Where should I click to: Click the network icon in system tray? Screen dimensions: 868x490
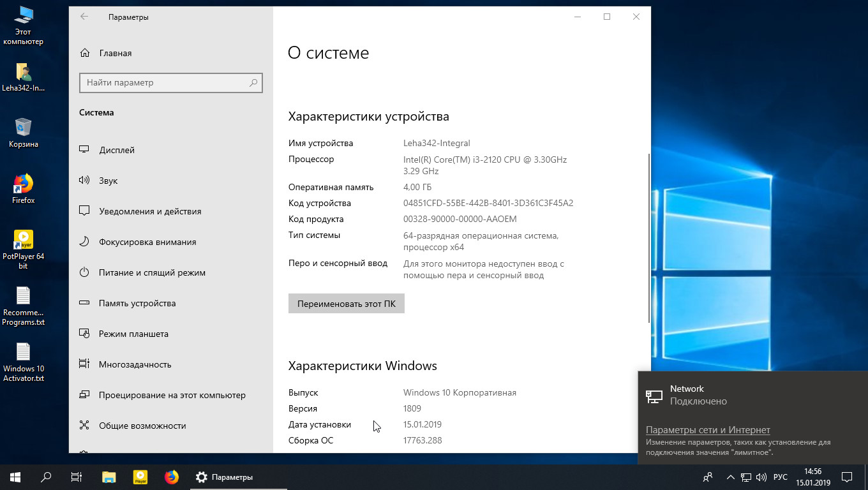tap(745, 477)
